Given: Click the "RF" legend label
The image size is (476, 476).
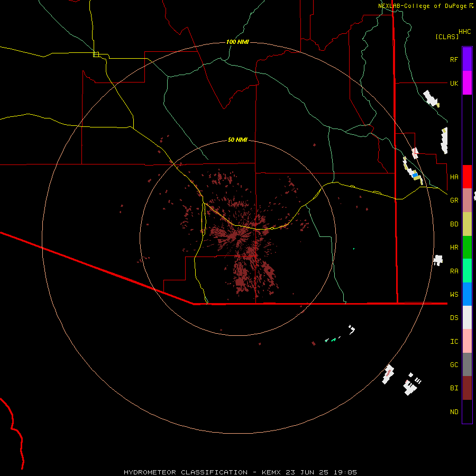Looking at the screenshot, I should coord(454,59).
